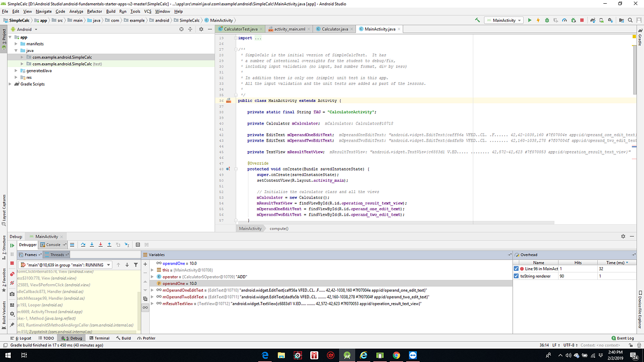This screenshot has height=362, width=644.
Task: Click Resume Program in the debugger panel
Action: pos(12,245)
